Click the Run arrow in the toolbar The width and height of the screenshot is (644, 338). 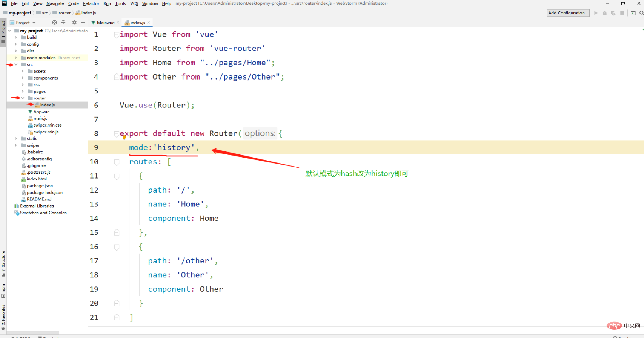point(596,13)
